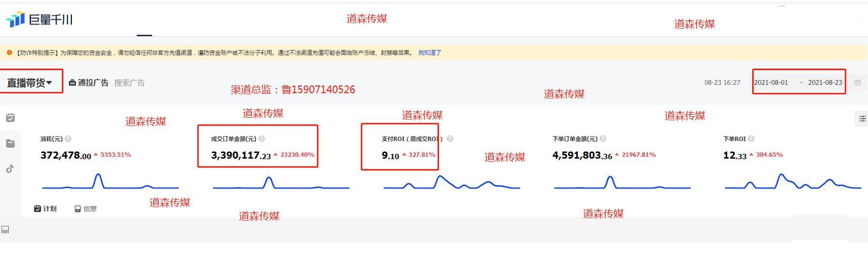Click the Douyin note sidebar icon
The height and width of the screenshot is (264, 868).
[10, 168]
